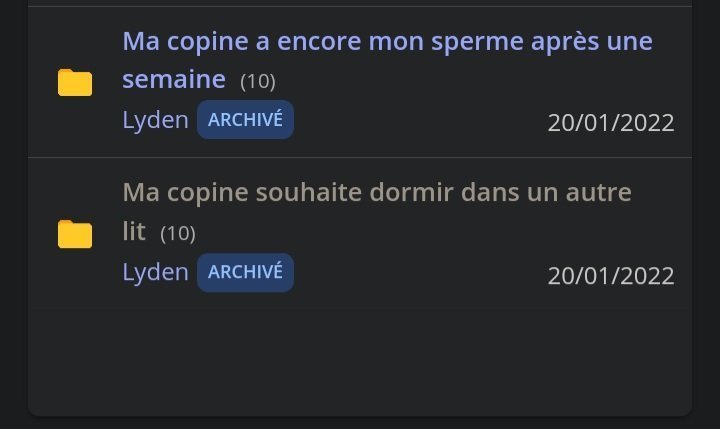Viewport: 720px width, 429px height.
Task: Click the folder icon beside the sperme topic
Action: pyautogui.click(x=75, y=83)
